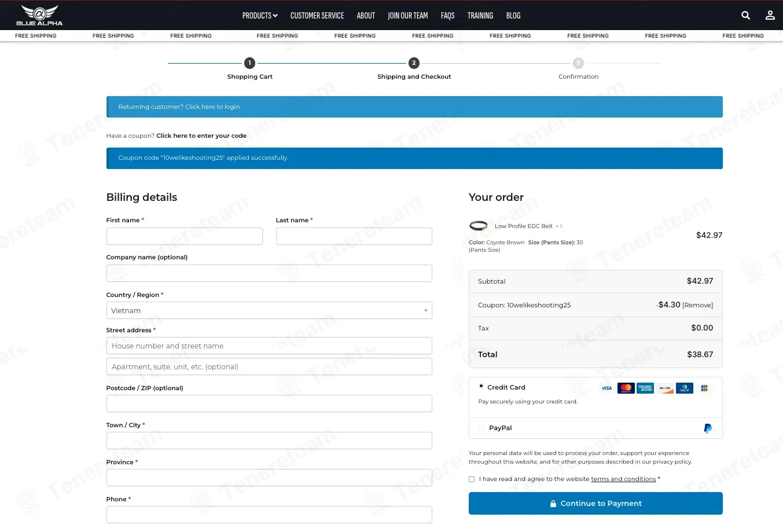Click the Blue Alpha logo
Viewport: 783px width, 532px height.
coord(39,15)
